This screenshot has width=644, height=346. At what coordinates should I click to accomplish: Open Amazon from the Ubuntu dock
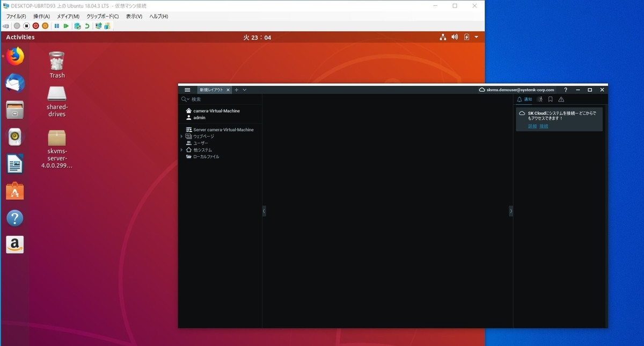15,245
